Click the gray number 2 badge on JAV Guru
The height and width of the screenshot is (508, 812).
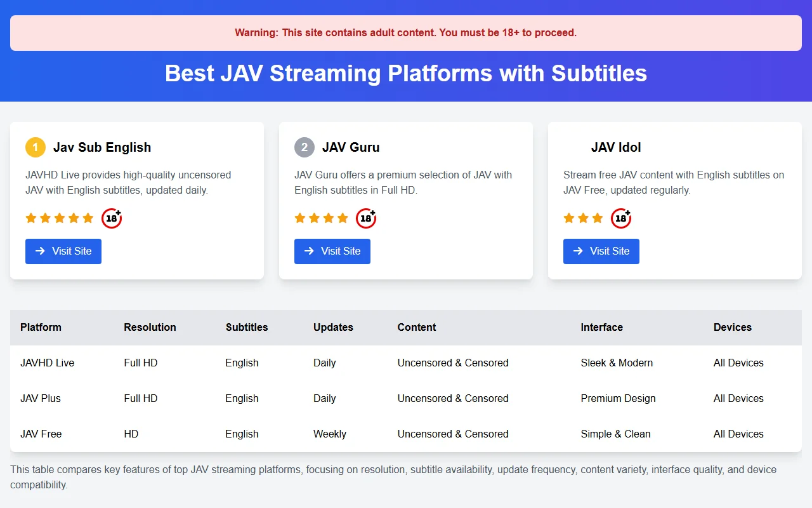click(304, 147)
